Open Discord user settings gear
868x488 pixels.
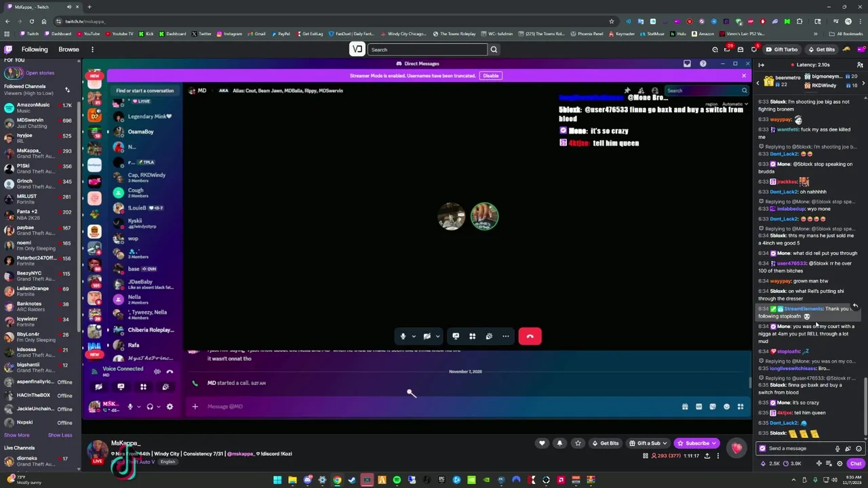point(170,407)
